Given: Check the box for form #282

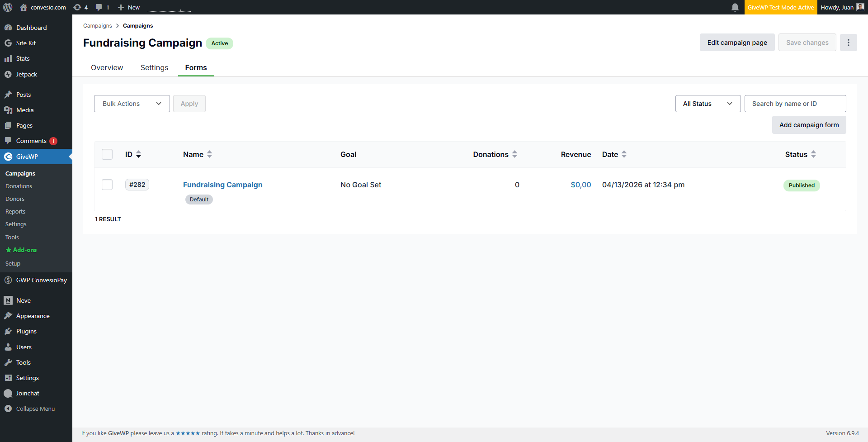Looking at the screenshot, I should [107, 185].
